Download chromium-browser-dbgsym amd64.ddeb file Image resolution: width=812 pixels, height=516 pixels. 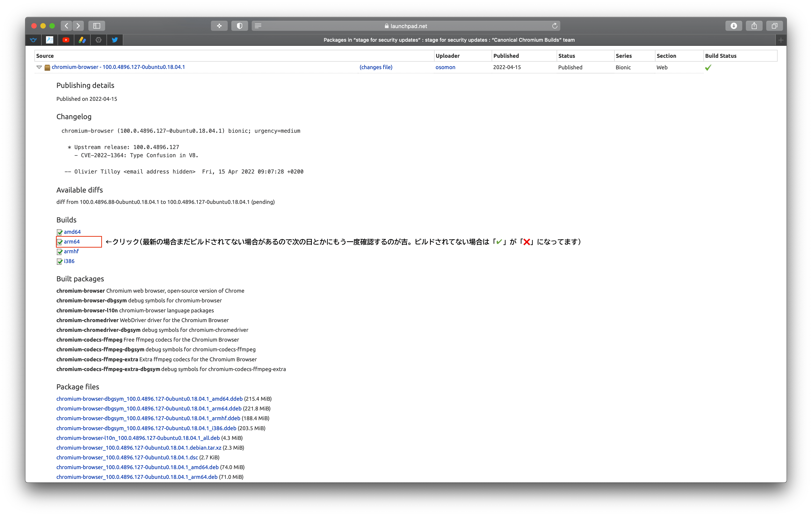click(149, 399)
